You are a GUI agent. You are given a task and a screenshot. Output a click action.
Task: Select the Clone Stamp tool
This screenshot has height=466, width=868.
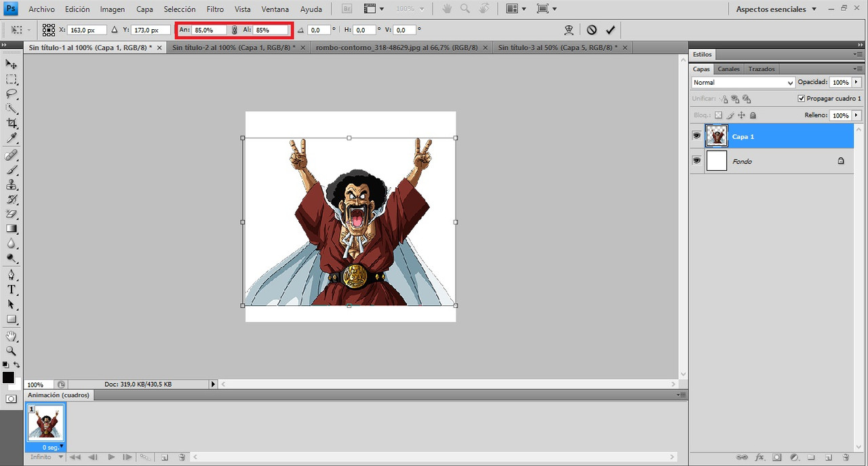(12, 185)
